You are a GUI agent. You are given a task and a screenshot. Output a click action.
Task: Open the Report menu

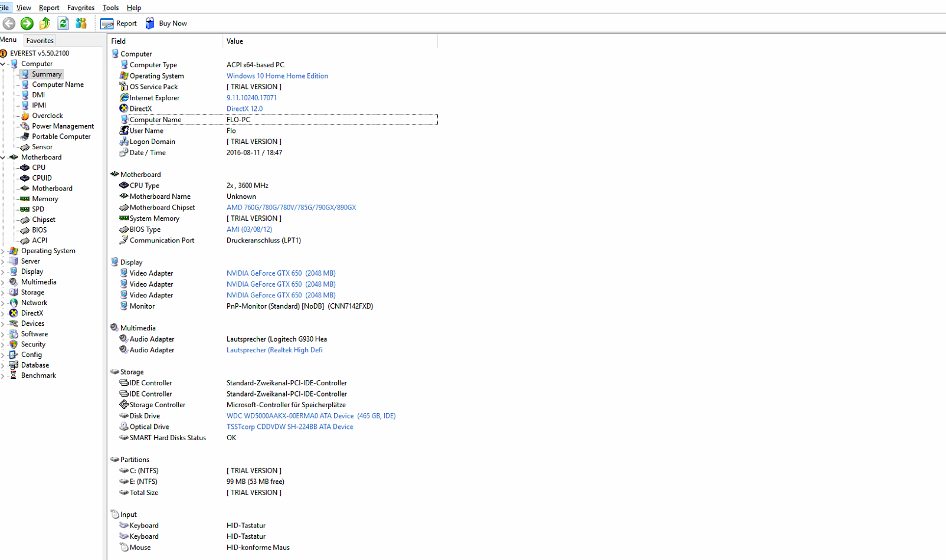coord(49,8)
